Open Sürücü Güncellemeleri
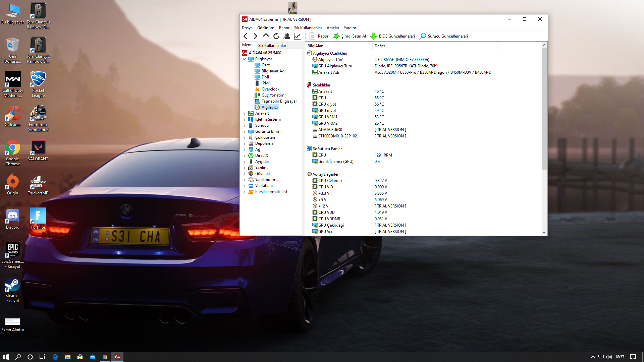 (x=443, y=36)
